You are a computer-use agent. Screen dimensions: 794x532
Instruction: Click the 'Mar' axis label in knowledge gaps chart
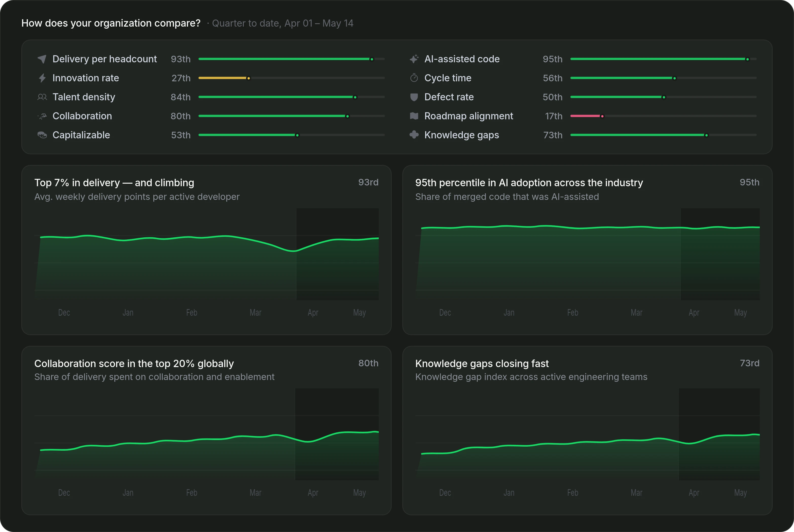636,493
